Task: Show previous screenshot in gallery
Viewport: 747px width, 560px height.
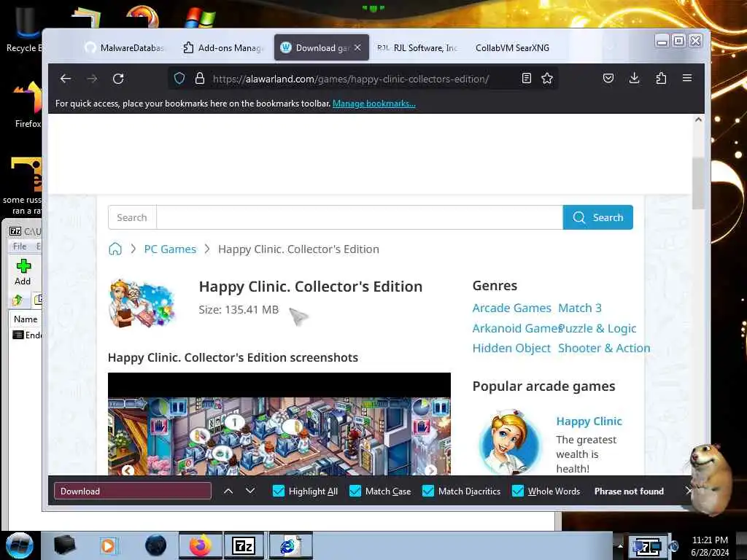Action: [x=128, y=470]
